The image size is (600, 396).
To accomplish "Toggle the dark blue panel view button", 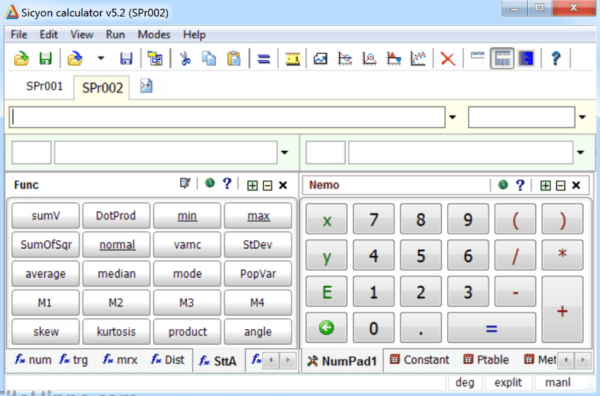I will click(x=527, y=59).
